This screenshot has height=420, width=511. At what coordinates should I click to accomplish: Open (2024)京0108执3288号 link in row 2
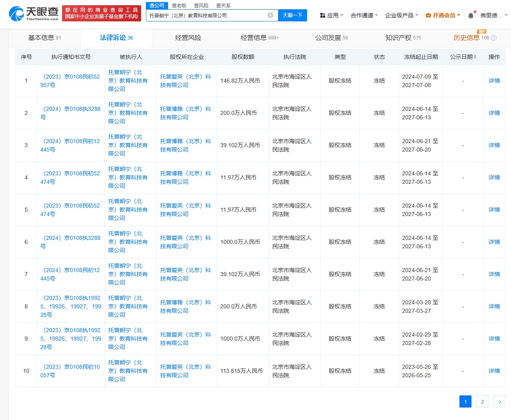coord(71,113)
